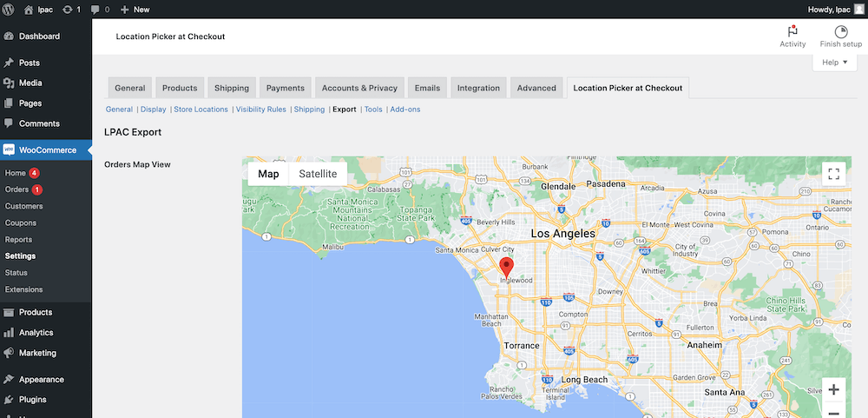Screen dimensions: 868x418
Task: Go to WooCommerce Customers submenu
Action: 23,206
